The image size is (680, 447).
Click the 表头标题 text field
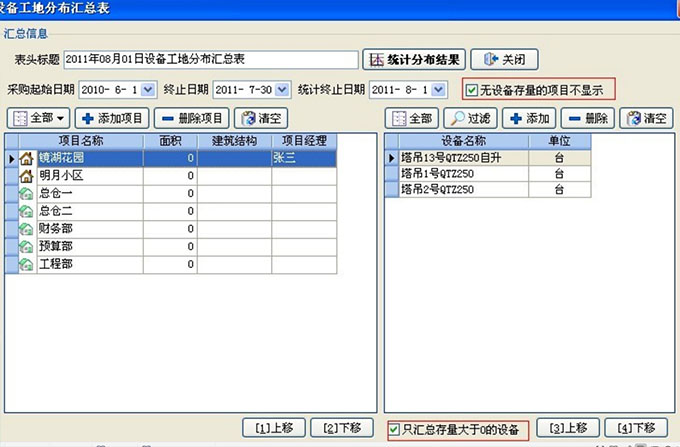point(210,60)
